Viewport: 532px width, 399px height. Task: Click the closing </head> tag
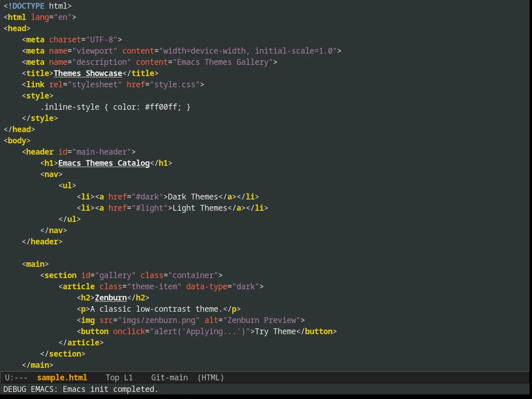pyautogui.click(x=19, y=129)
